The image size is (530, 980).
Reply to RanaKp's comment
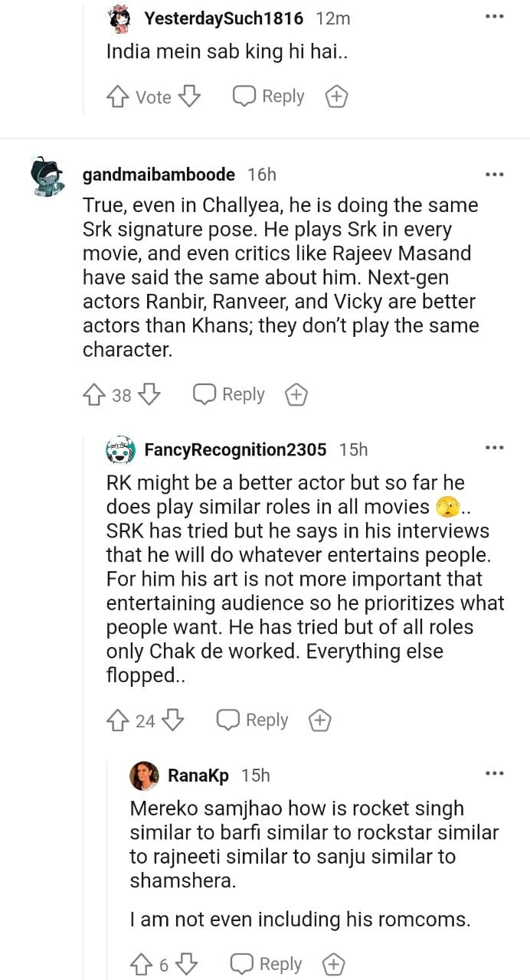[x=267, y=964]
